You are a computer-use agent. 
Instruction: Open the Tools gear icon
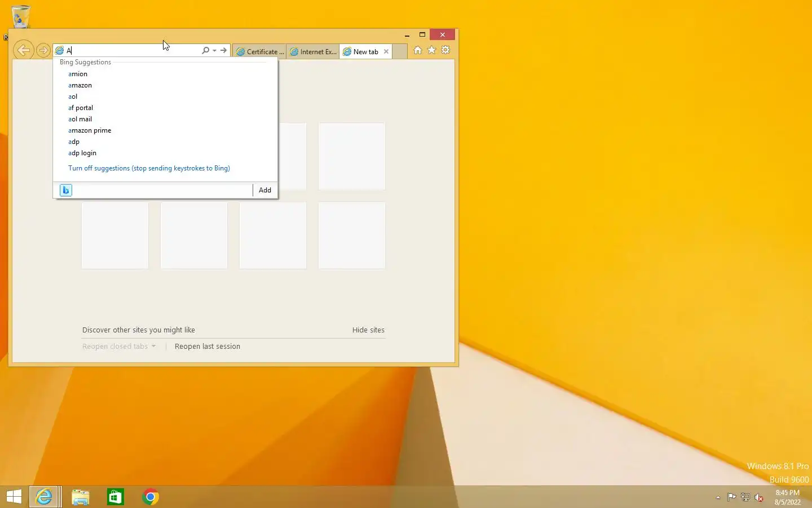point(445,50)
